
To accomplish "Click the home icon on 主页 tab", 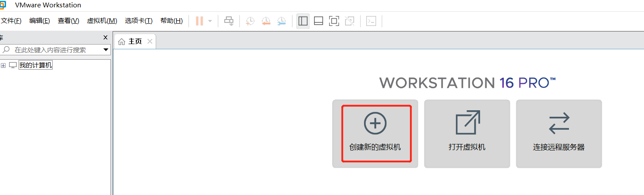I will [x=122, y=42].
